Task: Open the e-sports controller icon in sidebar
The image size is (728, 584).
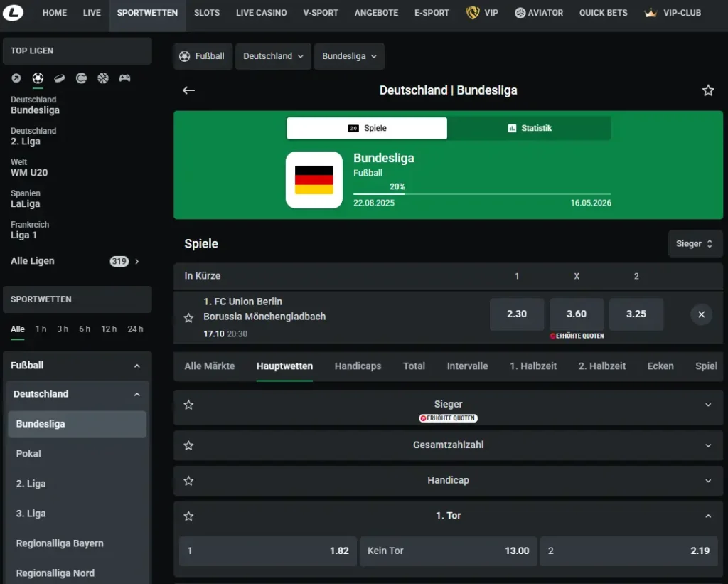Action: [124, 78]
